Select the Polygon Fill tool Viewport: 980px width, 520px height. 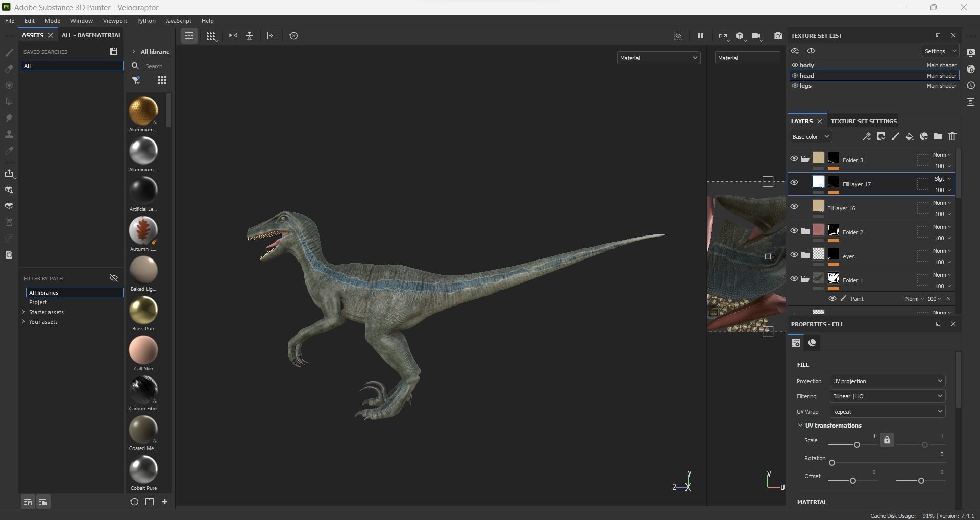[9, 102]
